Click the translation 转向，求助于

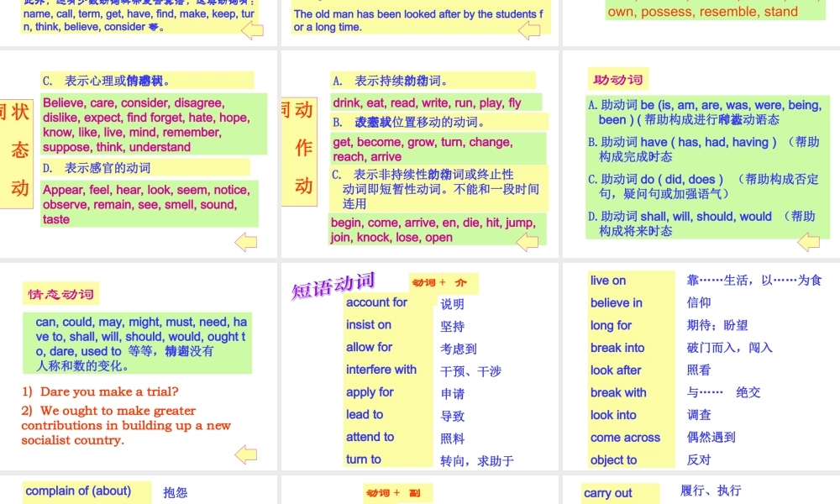click(477, 461)
